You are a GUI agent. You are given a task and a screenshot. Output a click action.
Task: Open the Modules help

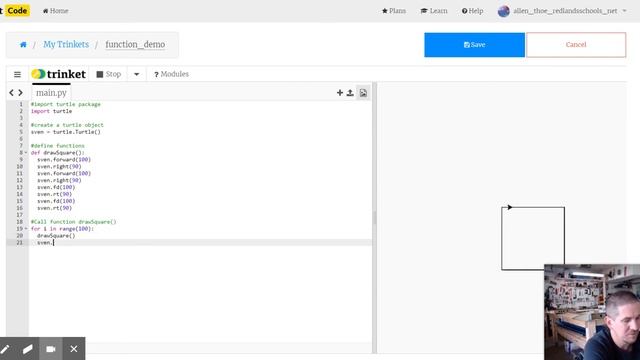pos(171,74)
